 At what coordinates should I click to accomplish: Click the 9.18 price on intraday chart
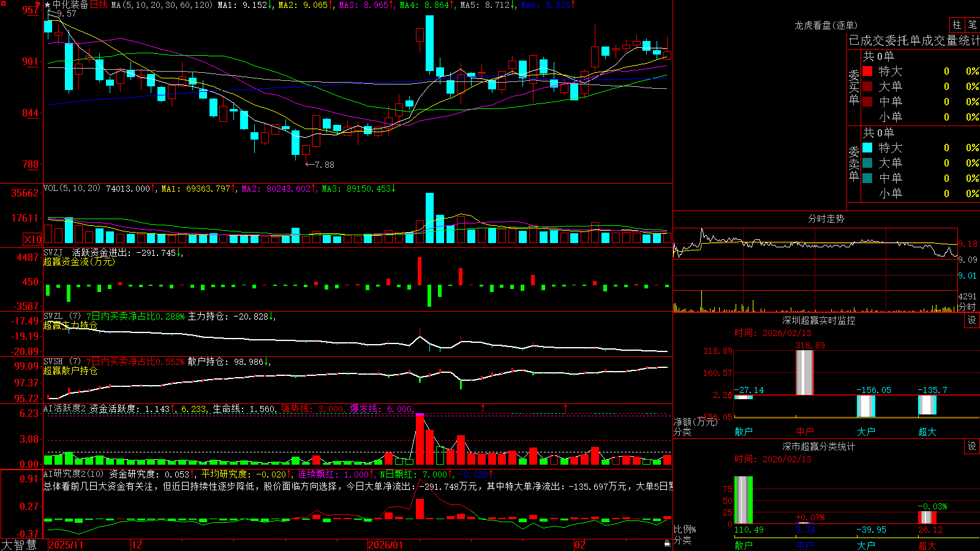click(x=968, y=244)
